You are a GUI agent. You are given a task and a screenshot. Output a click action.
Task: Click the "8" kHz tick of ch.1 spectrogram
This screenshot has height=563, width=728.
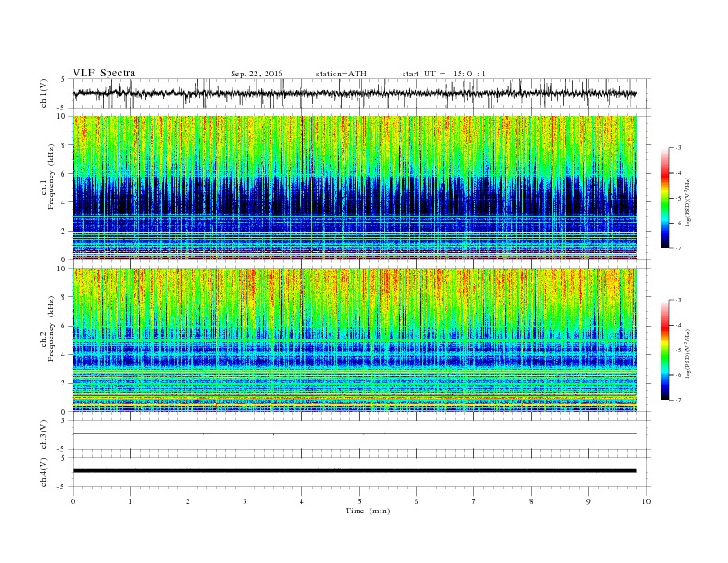63,145
